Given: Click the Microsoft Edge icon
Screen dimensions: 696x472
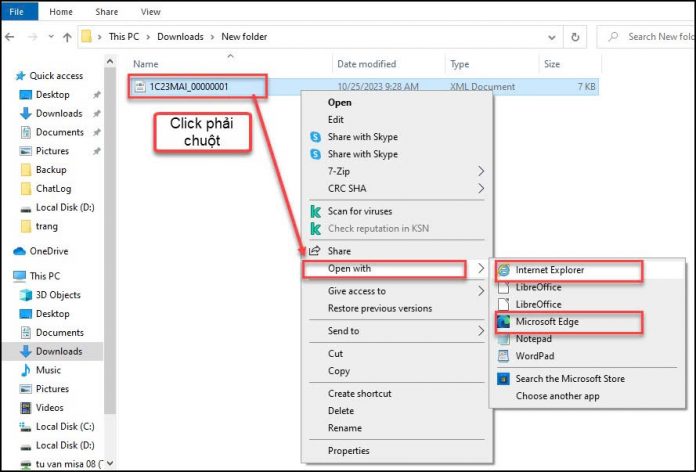Looking at the screenshot, I should [x=503, y=321].
